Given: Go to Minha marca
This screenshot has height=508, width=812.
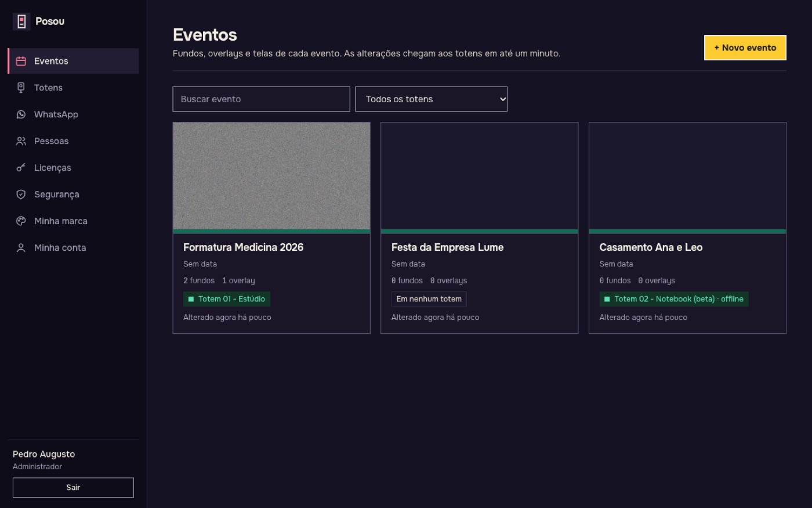Looking at the screenshot, I should click(73, 221).
